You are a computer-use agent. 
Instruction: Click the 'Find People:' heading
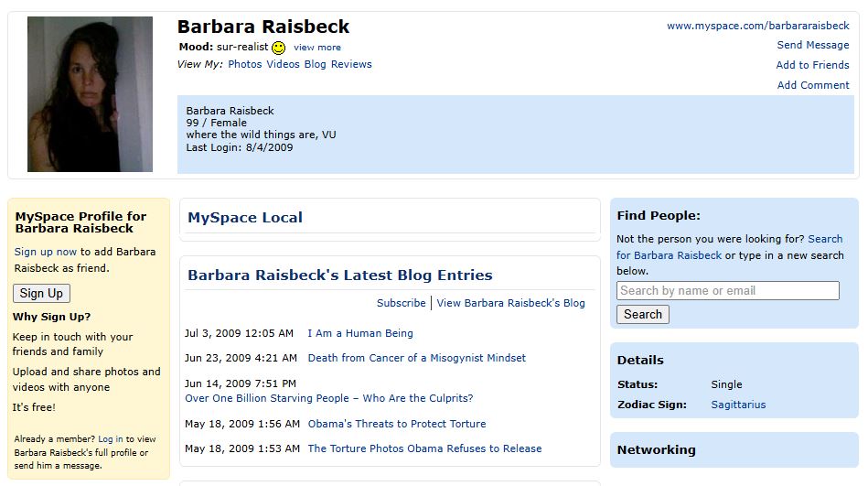coord(659,216)
